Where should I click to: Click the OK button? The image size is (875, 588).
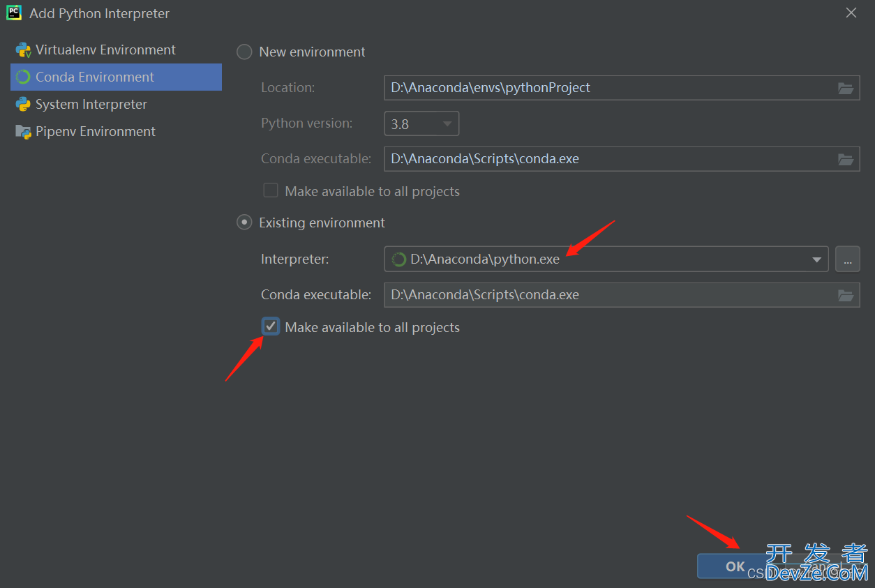pyautogui.click(x=735, y=566)
